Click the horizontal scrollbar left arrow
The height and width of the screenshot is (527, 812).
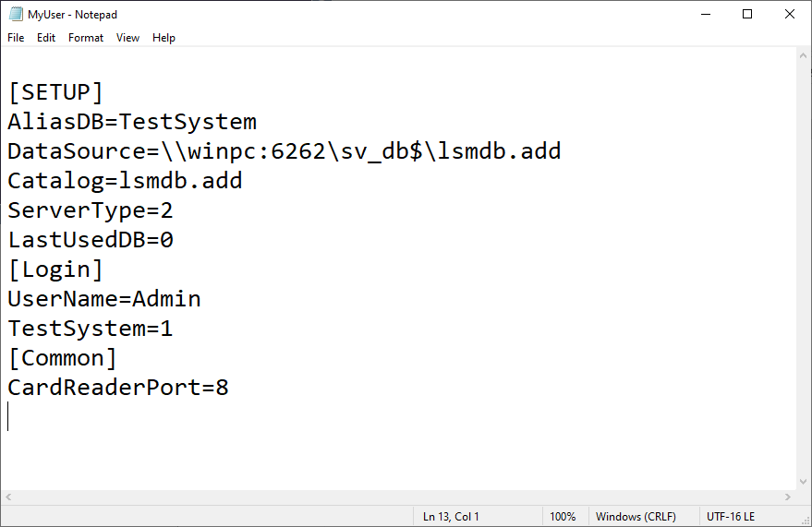pos(9,497)
